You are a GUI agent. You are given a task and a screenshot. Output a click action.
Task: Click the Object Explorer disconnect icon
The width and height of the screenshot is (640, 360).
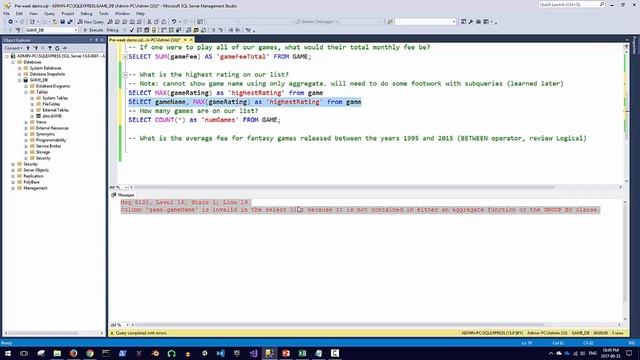pyautogui.click(x=36, y=48)
